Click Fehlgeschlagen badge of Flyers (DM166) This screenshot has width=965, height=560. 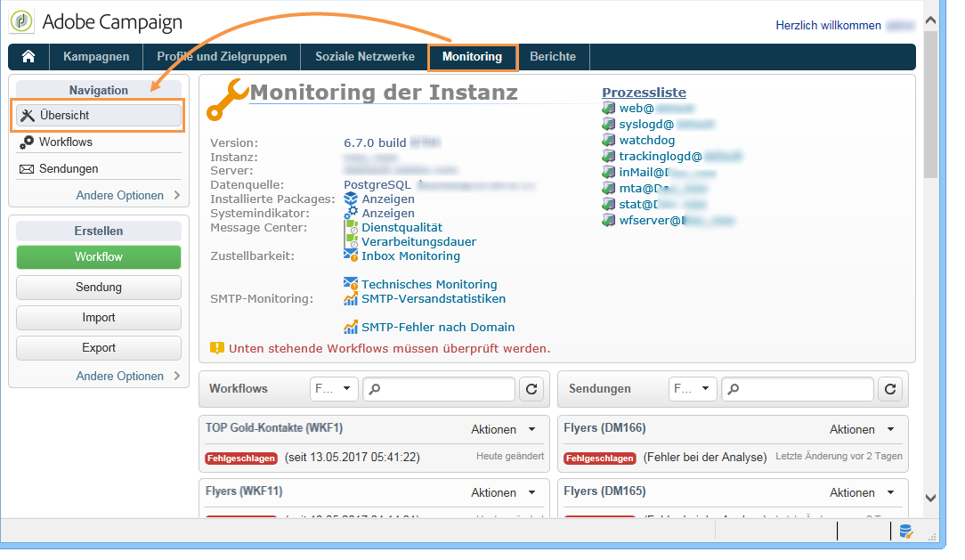599,459
